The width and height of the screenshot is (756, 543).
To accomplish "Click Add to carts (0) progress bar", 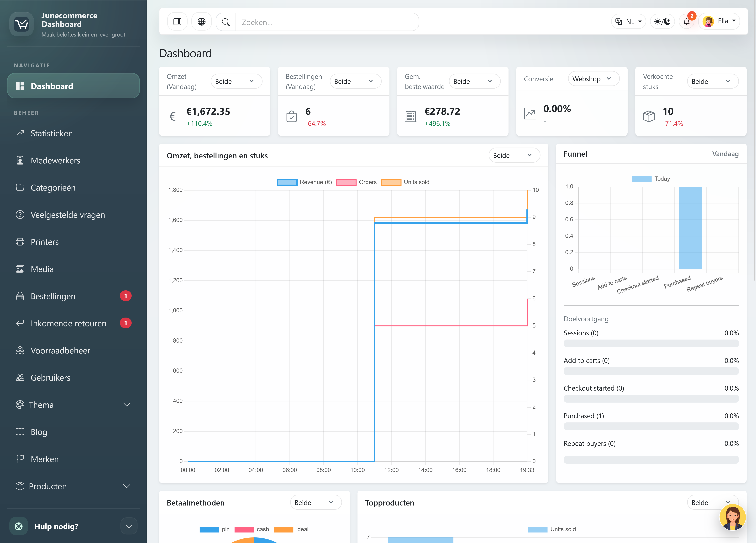I will (651, 371).
